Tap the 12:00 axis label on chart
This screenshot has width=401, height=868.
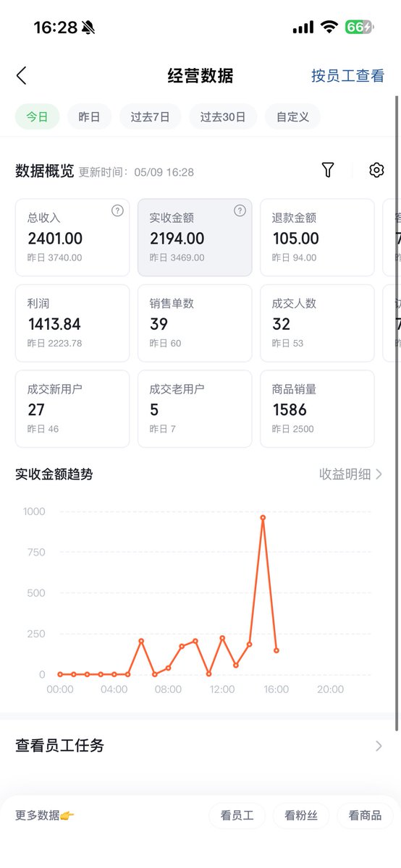tap(222, 689)
